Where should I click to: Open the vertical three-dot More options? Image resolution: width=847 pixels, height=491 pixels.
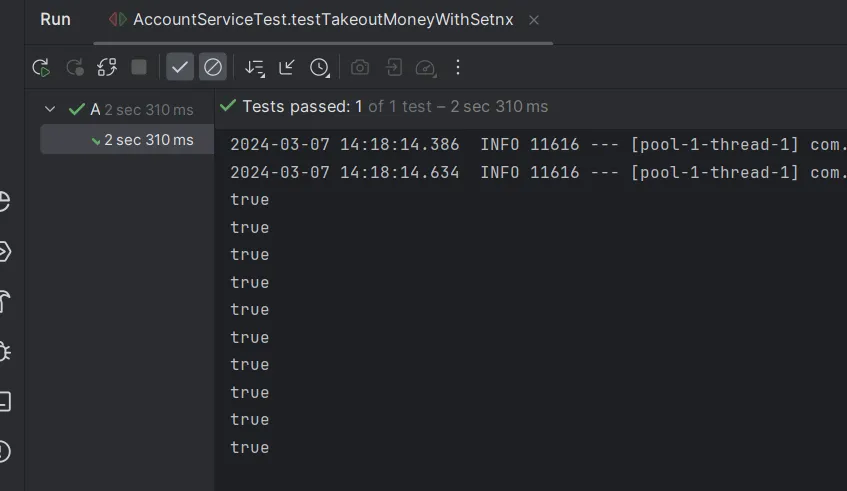coord(458,68)
